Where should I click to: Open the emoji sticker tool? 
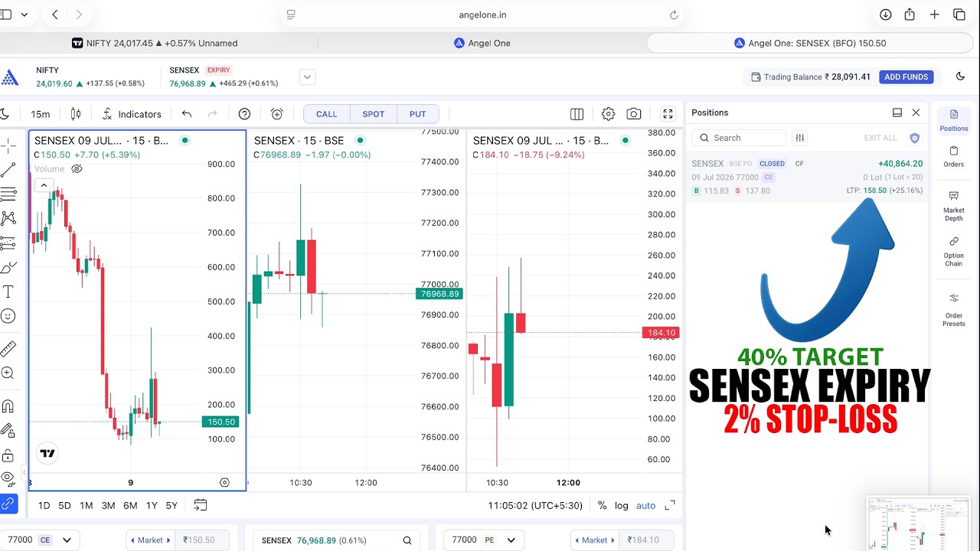click(x=8, y=316)
